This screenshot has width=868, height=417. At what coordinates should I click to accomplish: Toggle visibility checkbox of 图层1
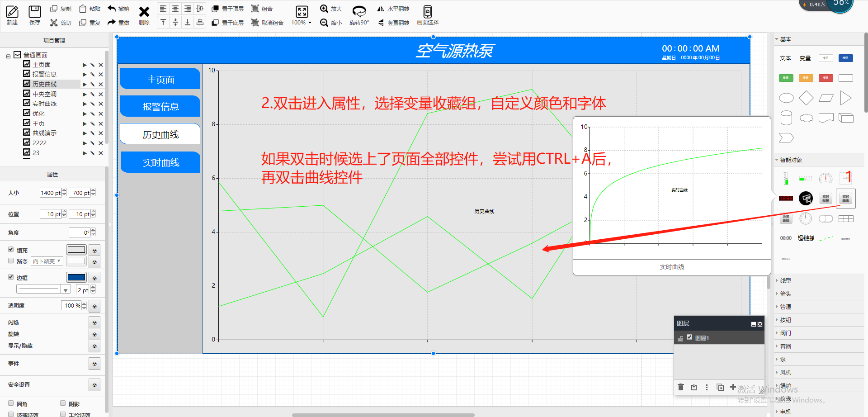689,337
